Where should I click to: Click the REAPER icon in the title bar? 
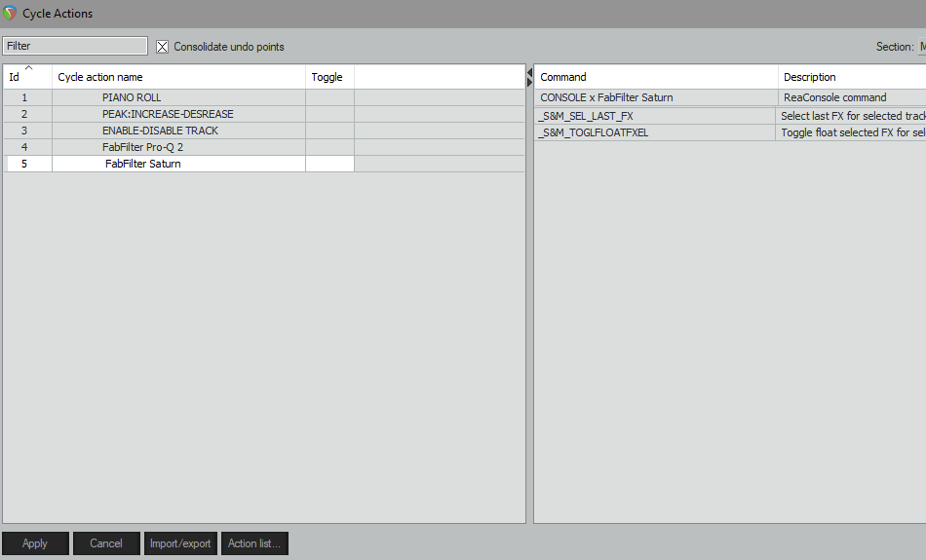click(x=10, y=13)
